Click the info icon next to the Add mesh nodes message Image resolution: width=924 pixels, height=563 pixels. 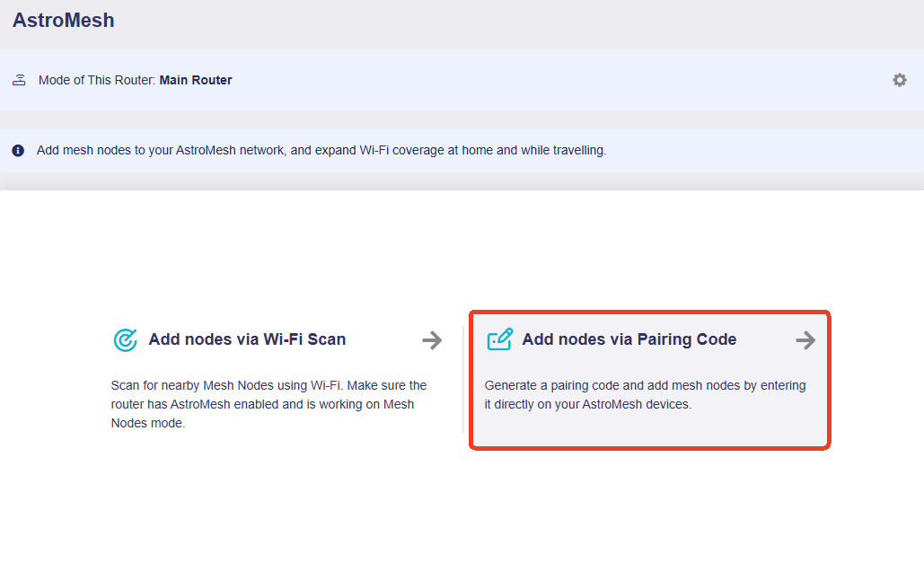coord(18,150)
